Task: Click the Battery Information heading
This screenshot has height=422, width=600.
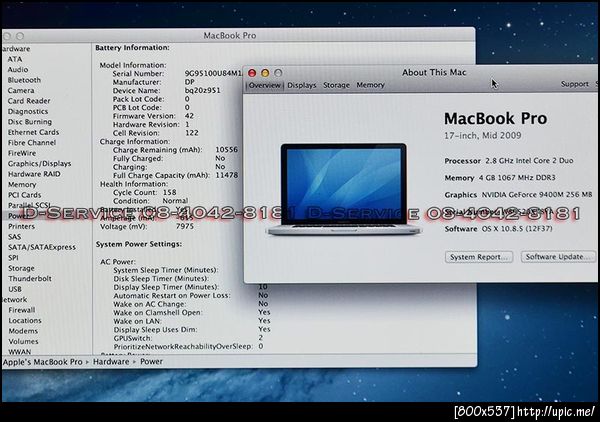Action: coord(132,48)
